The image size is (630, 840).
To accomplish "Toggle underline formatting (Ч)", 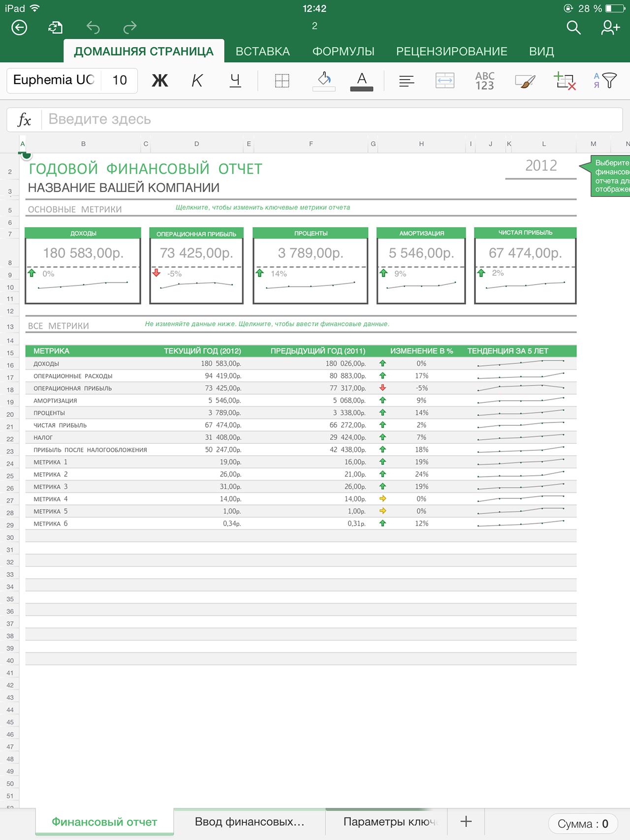I will click(235, 80).
